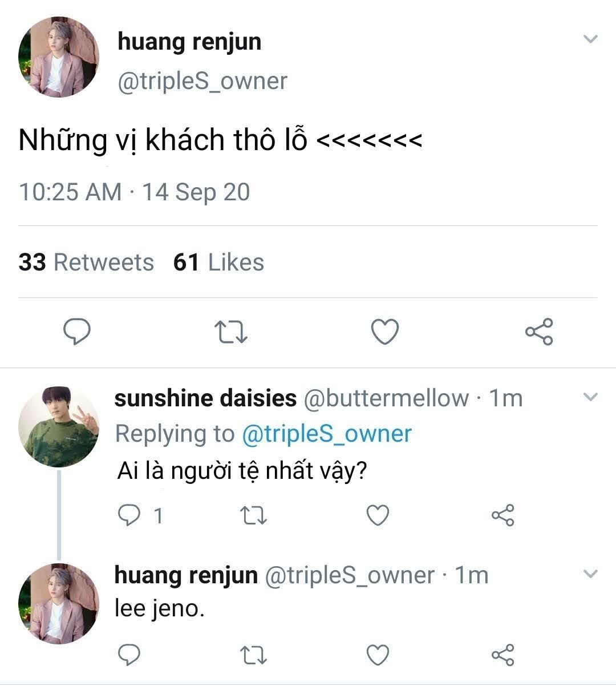
Task: Like the main tweet by huang renjun
Action: 385,332
